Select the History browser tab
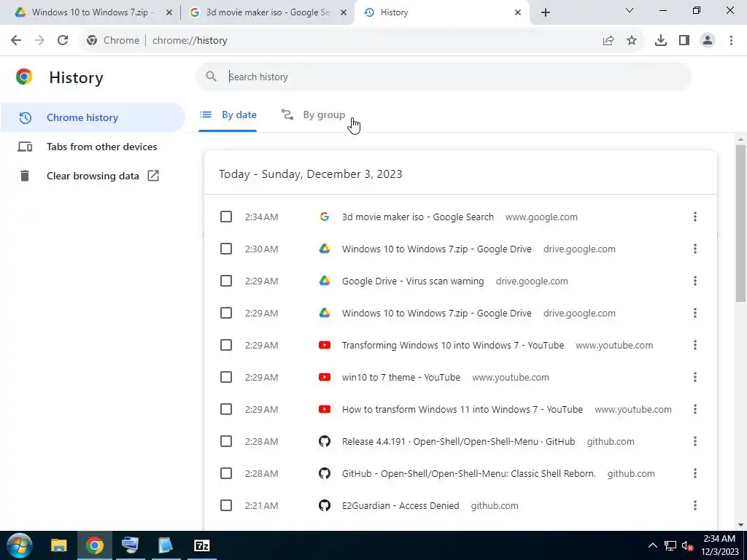 coord(442,12)
